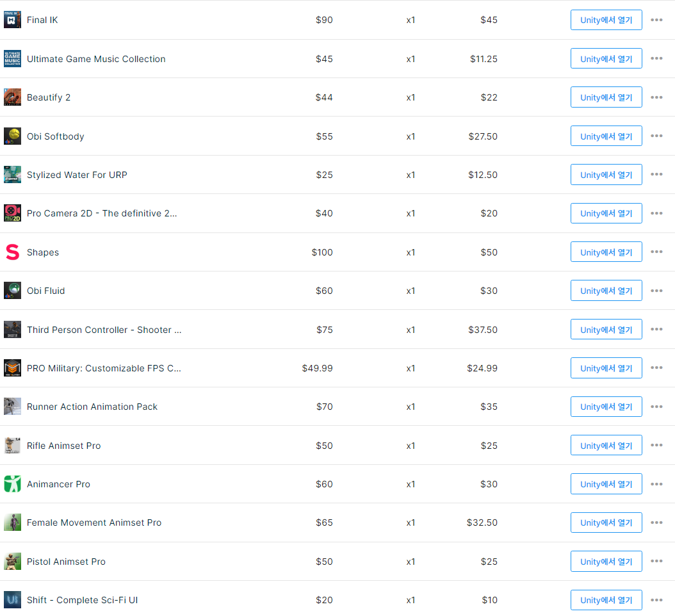Screen dimensions: 675x616
Task: Open more options for Final IK
Action: 656,20
